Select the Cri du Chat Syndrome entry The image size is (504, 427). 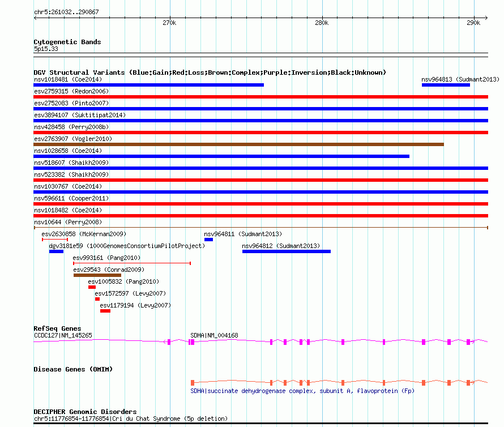pos(131,419)
